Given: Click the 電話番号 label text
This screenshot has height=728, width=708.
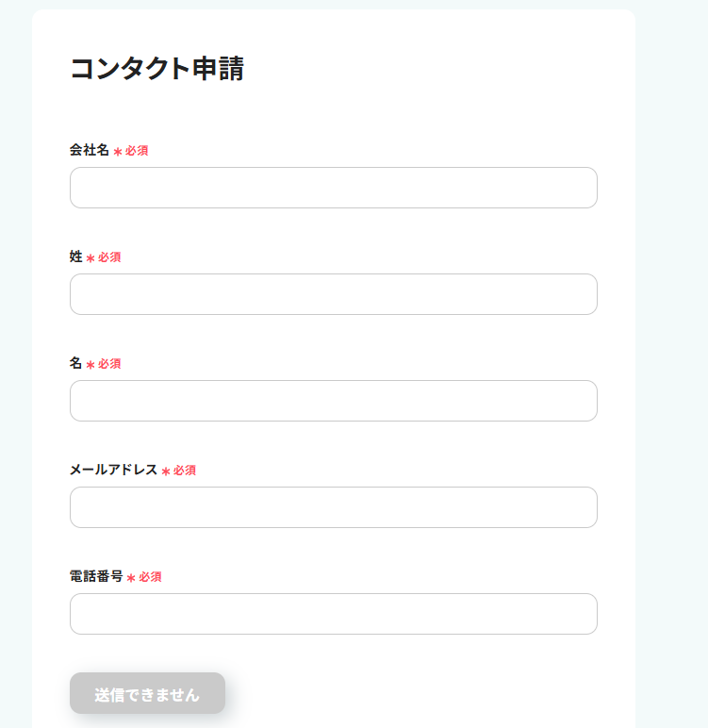Looking at the screenshot, I should click(x=96, y=576).
